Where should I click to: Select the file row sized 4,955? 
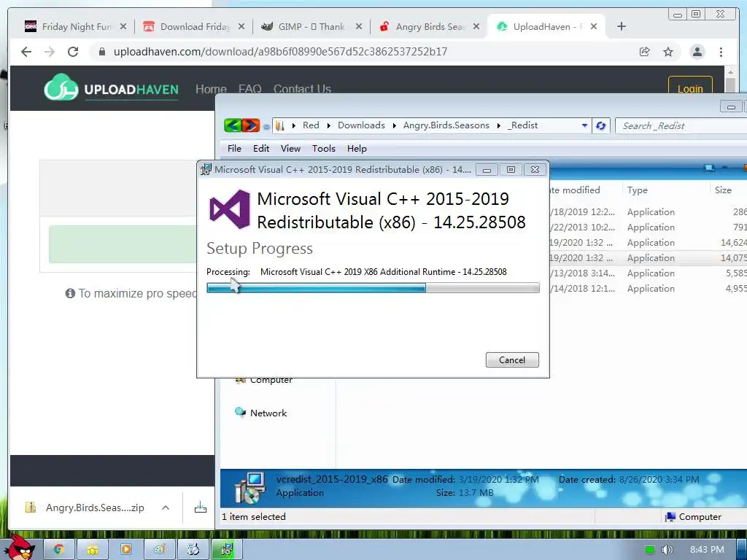[648, 289]
